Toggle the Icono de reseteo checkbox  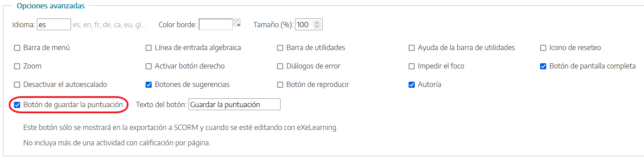[x=543, y=48]
